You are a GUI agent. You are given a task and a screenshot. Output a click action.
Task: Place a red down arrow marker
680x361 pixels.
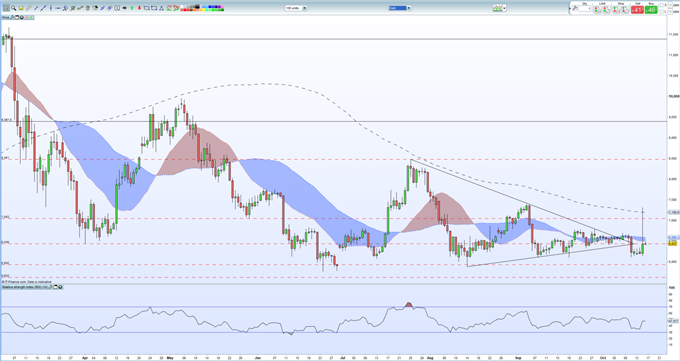point(139,8)
